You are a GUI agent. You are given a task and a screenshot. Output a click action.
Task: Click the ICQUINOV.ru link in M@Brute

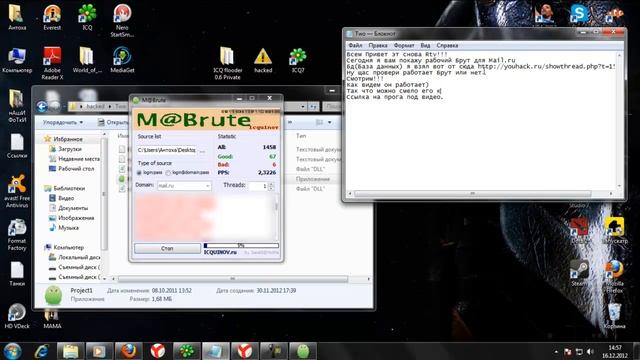click(220, 252)
